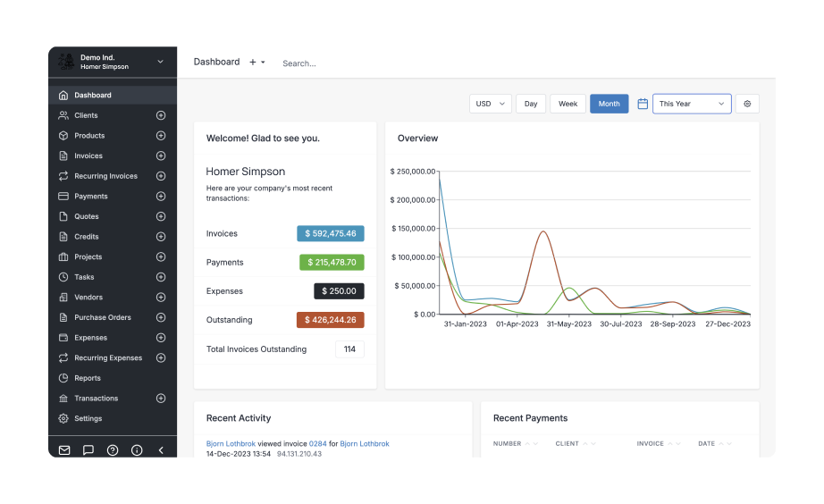Click the plus icon next to Clients

pos(161,115)
